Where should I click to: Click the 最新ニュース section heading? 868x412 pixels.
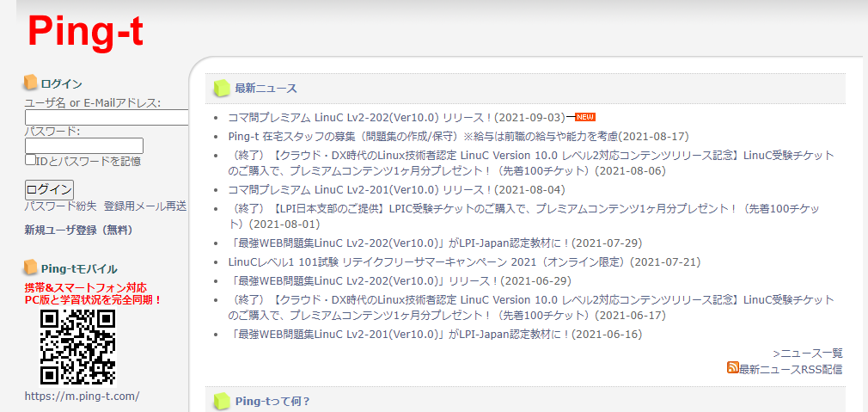[x=266, y=89]
